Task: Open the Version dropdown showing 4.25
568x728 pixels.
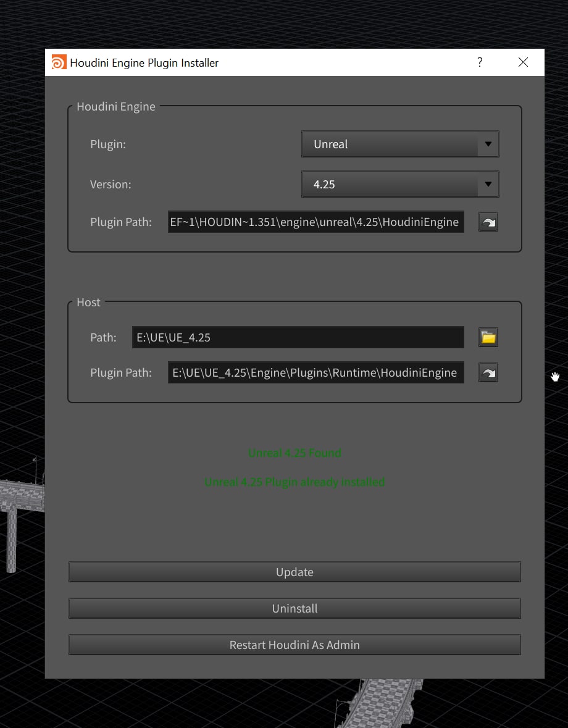Action: tap(400, 185)
